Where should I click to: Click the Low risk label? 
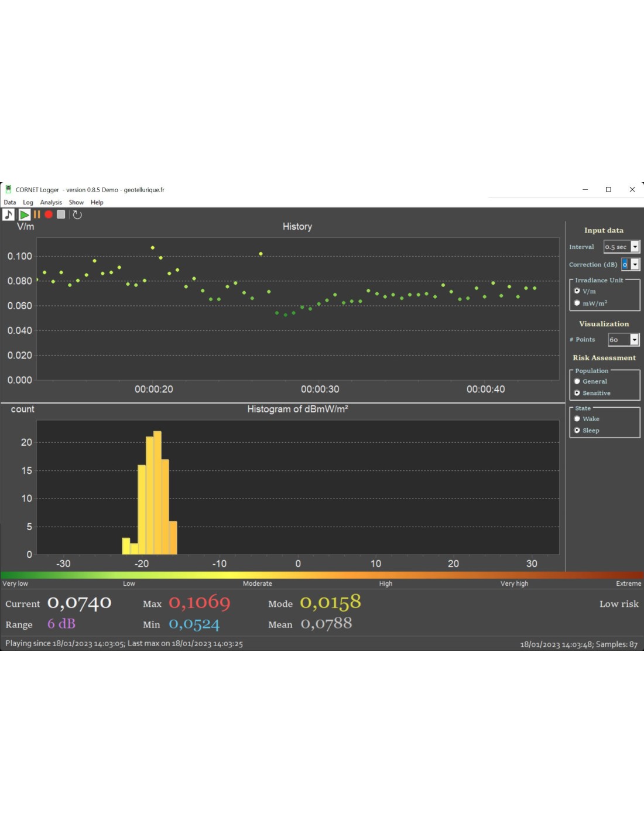pyautogui.click(x=619, y=604)
